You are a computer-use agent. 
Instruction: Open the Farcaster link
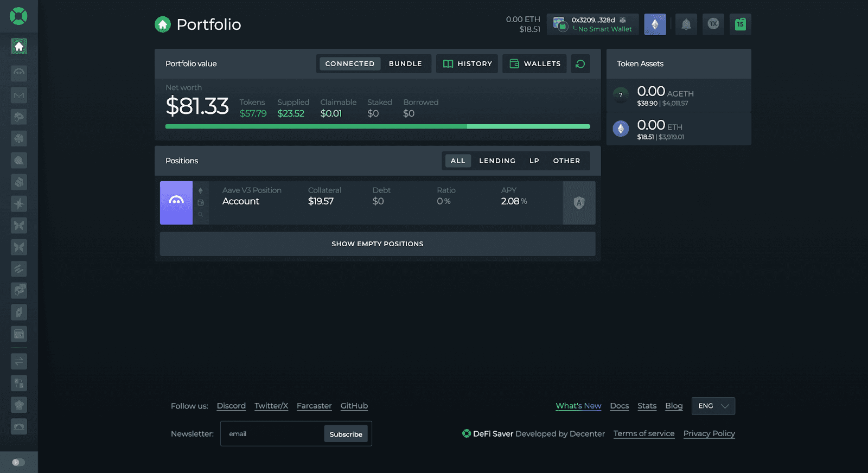click(x=314, y=406)
